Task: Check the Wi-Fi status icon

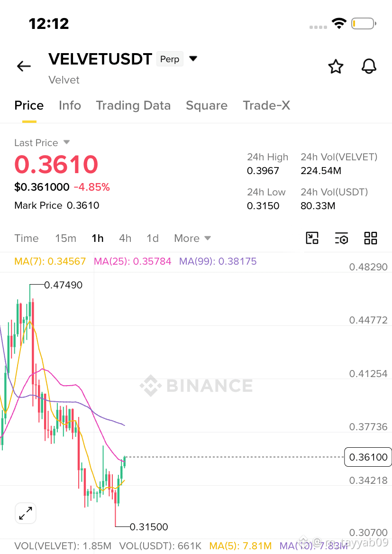Action: (339, 23)
